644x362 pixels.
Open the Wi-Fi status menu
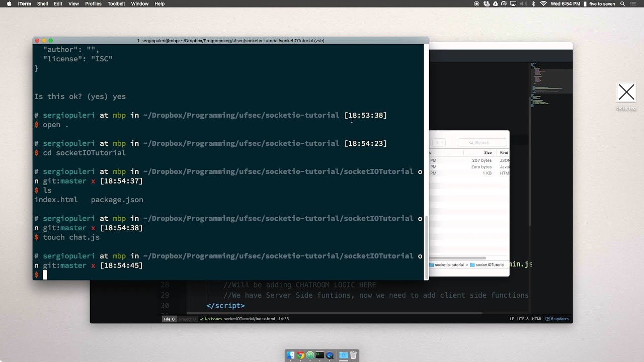tap(543, 4)
